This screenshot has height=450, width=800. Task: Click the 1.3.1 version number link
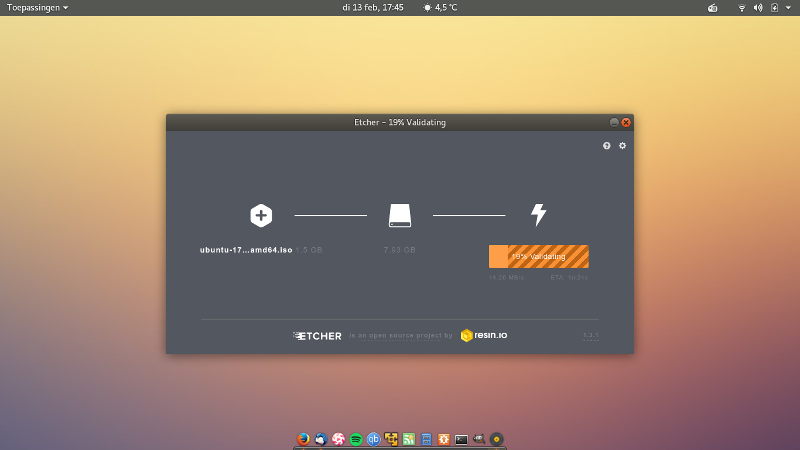coord(591,335)
